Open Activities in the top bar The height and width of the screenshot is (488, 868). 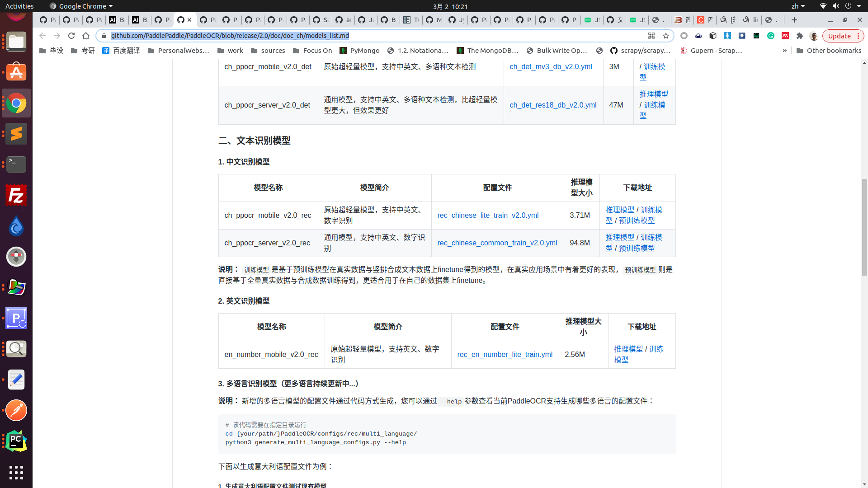tap(19, 6)
